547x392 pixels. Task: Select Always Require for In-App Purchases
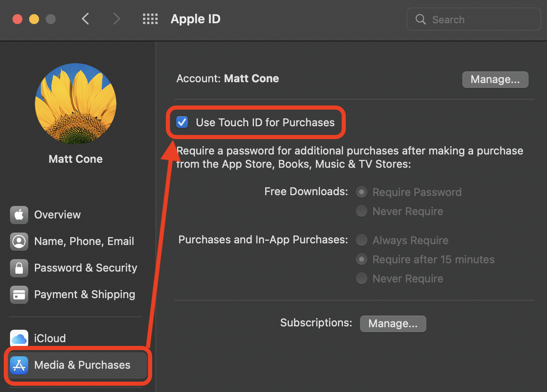[x=361, y=240]
